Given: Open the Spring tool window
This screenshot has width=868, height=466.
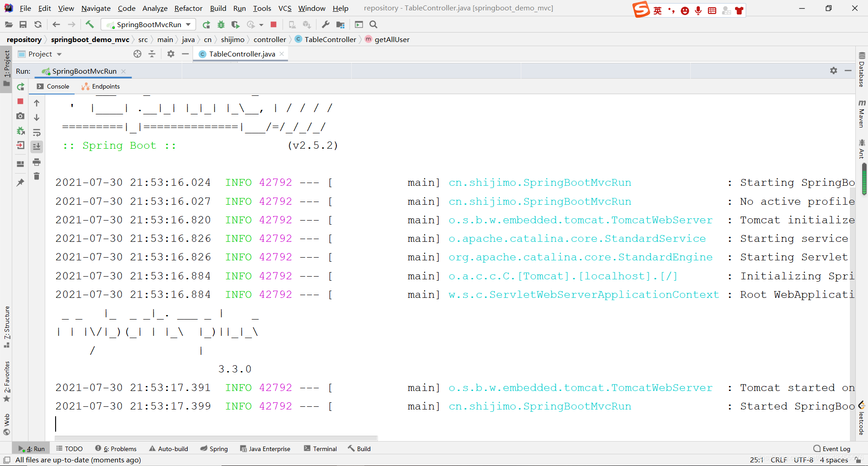Looking at the screenshot, I should click(x=214, y=448).
